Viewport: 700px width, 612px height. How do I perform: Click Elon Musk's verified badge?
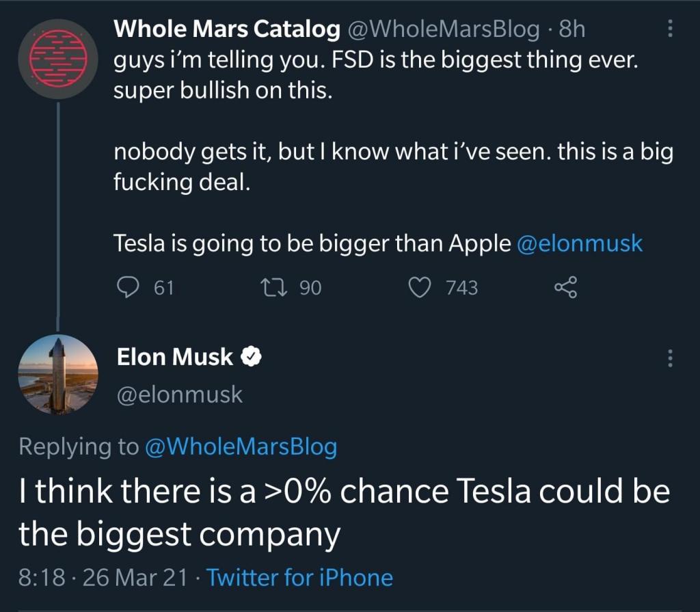[251, 356]
